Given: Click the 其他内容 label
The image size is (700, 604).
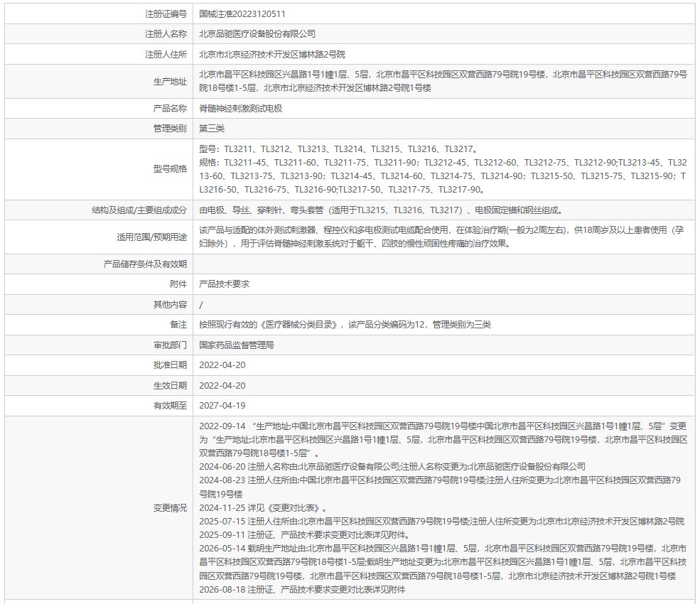Looking at the screenshot, I should point(170,304).
